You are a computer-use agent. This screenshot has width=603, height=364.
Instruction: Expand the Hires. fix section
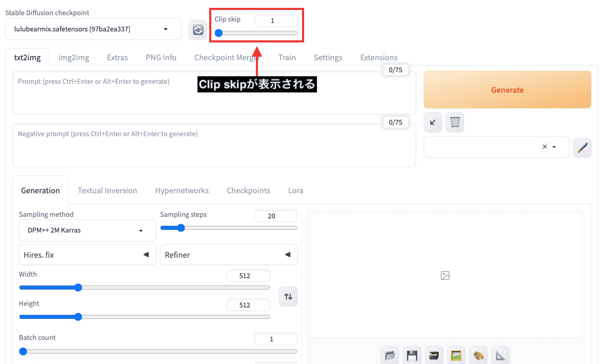pos(87,255)
